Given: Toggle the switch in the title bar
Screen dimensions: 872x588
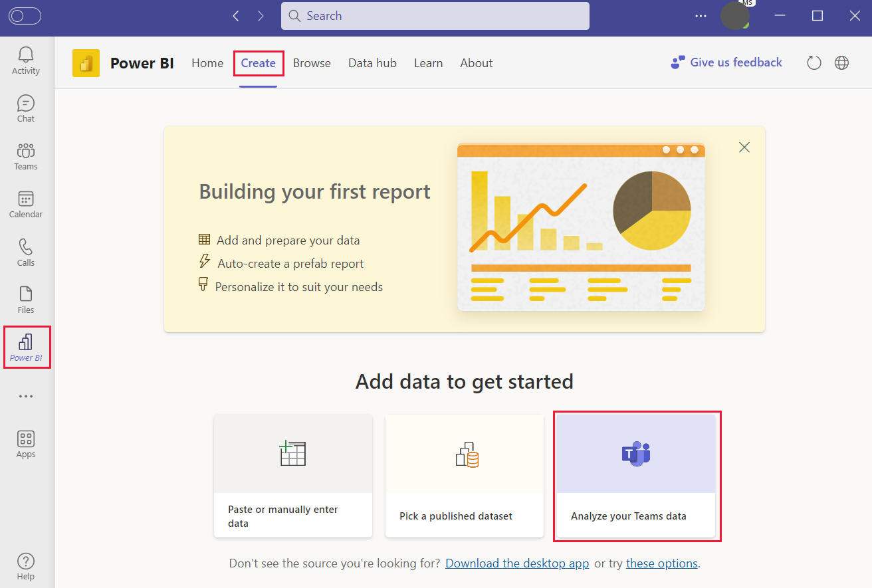Looking at the screenshot, I should tap(25, 16).
